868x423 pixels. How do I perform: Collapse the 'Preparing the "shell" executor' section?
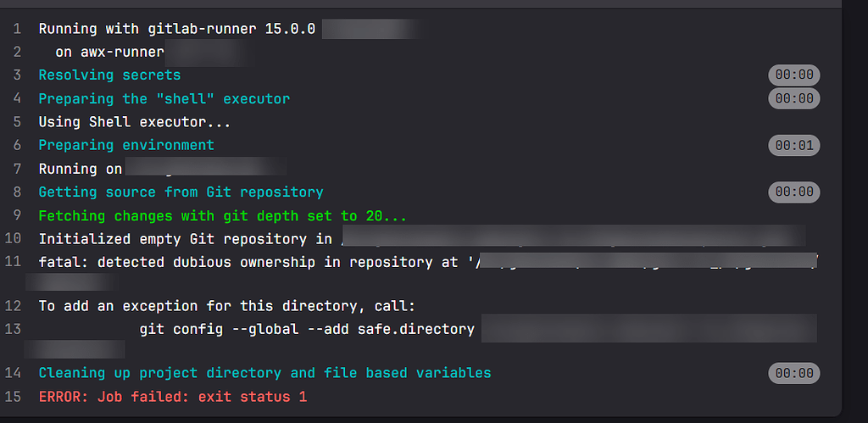point(164,98)
